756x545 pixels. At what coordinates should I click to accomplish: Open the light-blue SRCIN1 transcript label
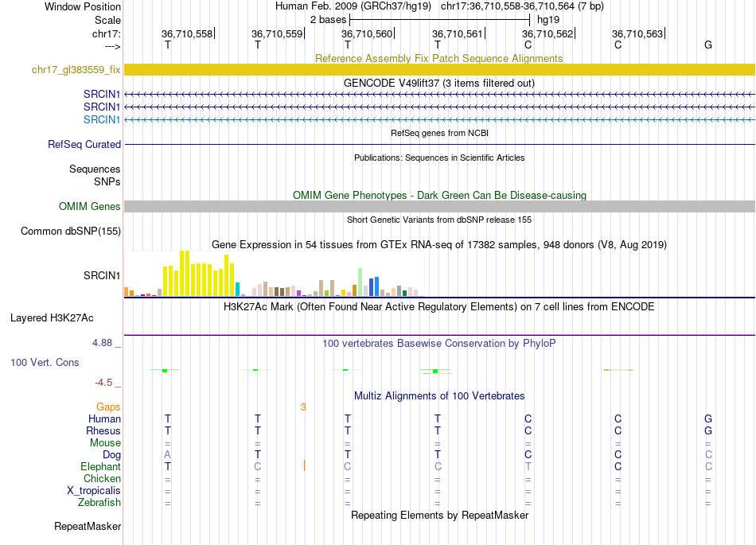click(101, 119)
